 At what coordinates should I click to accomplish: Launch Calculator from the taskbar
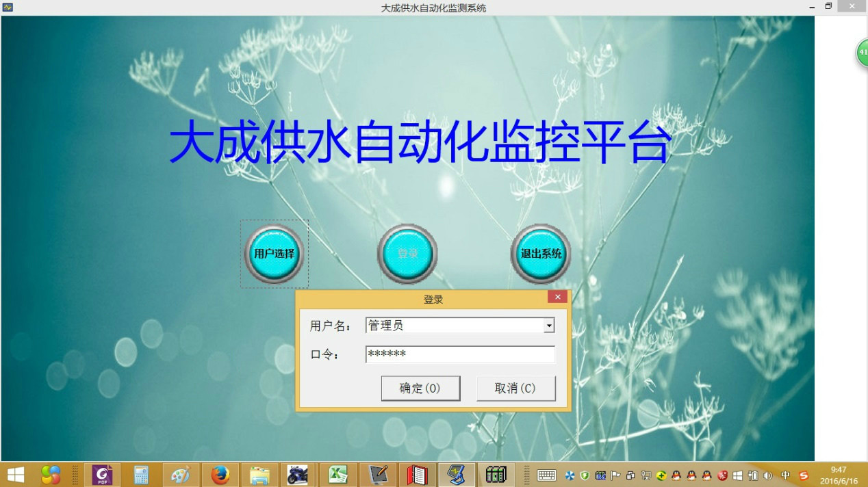(x=142, y=475)
